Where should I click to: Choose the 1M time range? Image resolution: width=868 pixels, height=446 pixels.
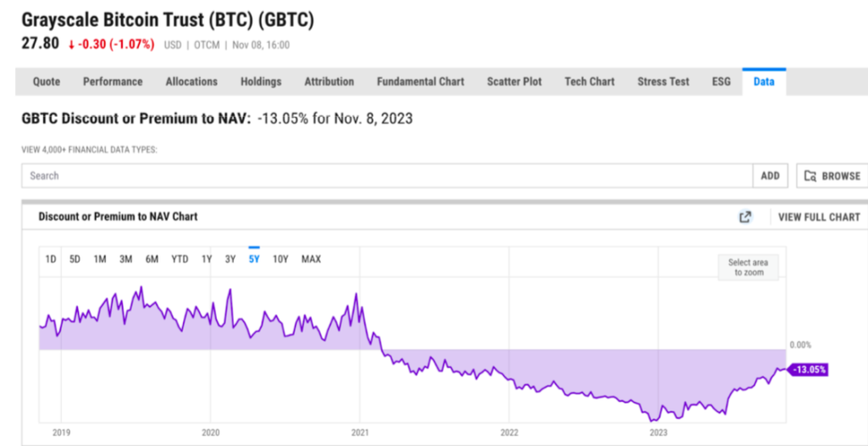pos(100,259)
